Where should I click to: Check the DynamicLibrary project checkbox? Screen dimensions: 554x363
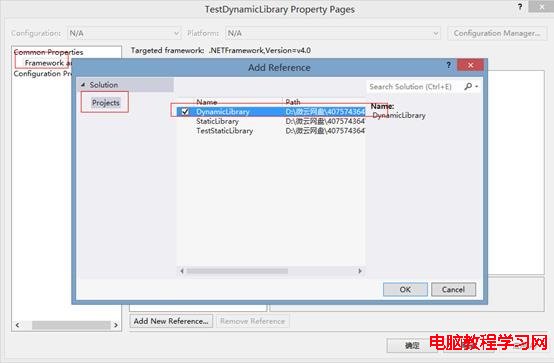click(x=185, y=112)
